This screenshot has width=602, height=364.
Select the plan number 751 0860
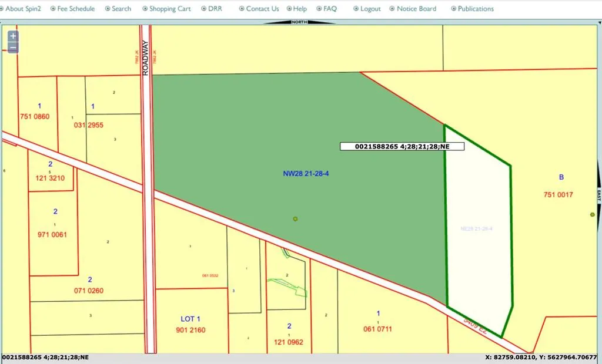click(35, 117)
